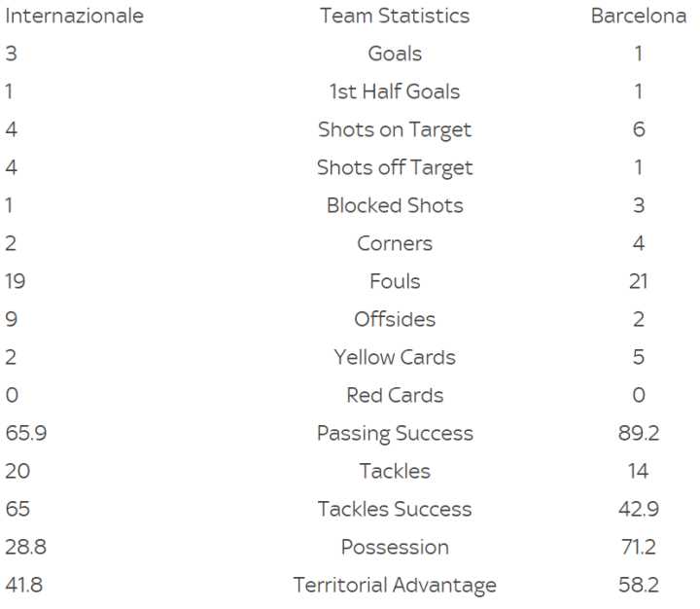This screenshot has height=609, width=700.
Task: Click the Internazionale team name header
Action: click(x=74, y=17)
